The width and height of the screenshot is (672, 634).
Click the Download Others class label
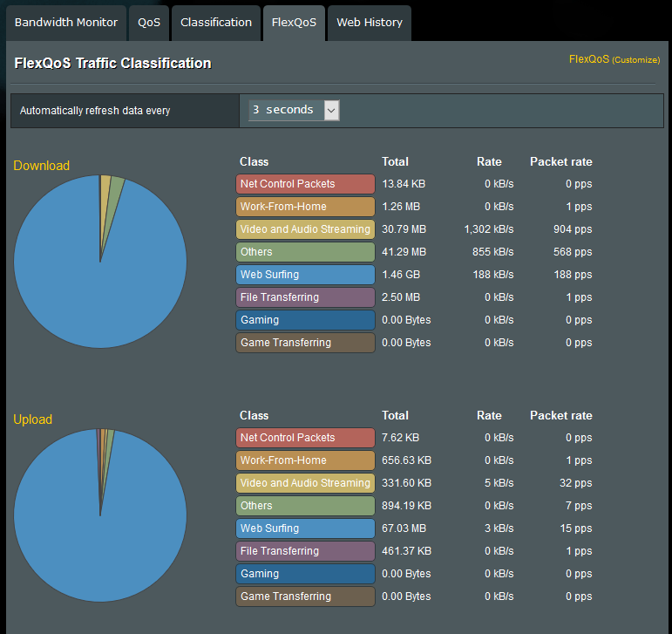(305, 252)
